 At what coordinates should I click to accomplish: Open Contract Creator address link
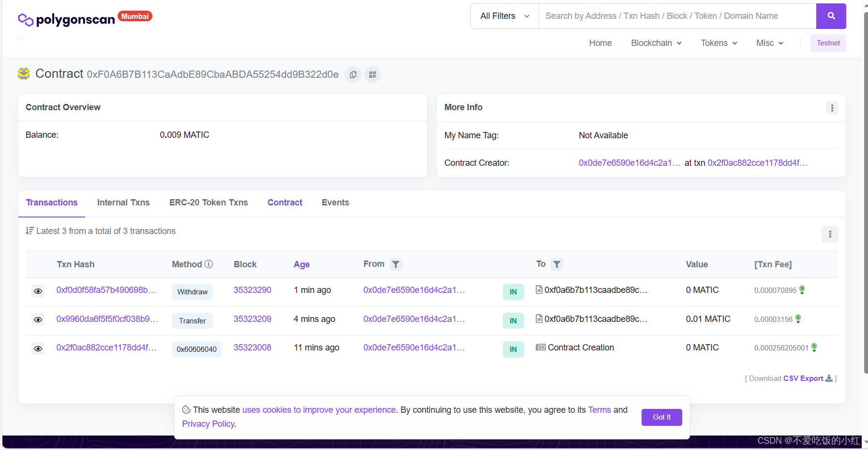[629, 163]
